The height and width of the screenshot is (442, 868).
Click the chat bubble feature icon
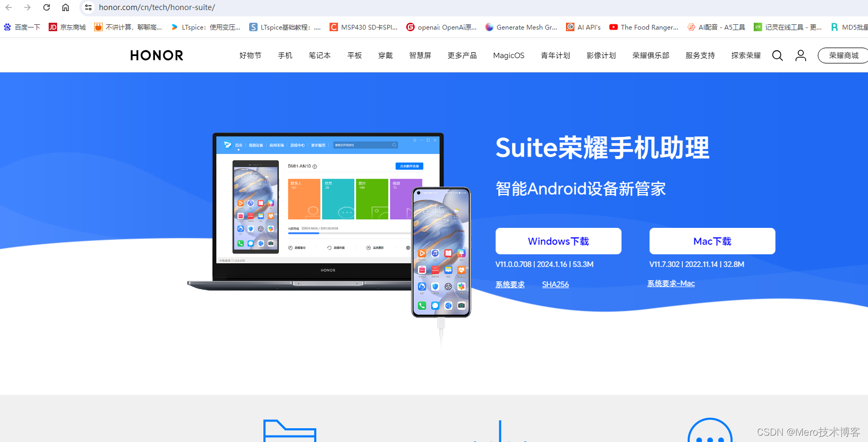click(710, 430)
